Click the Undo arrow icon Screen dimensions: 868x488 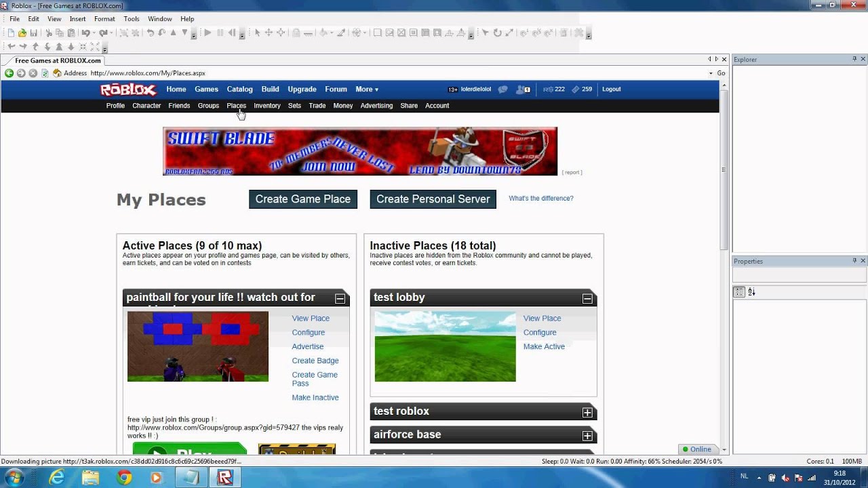(x=85, y=33)
